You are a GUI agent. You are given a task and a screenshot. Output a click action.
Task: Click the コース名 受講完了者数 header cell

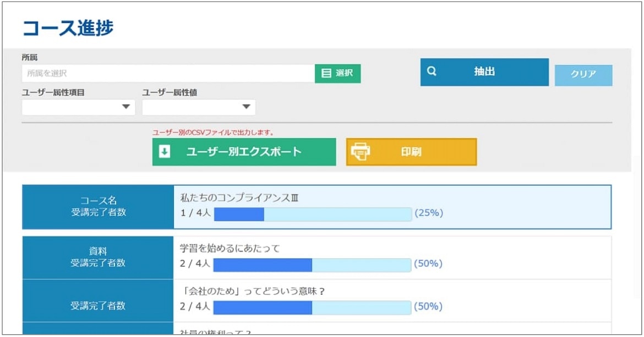point(98,206)
